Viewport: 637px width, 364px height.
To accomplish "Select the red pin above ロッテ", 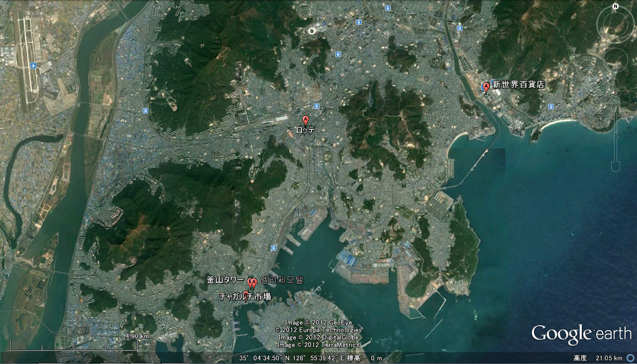I will [306, 120].
